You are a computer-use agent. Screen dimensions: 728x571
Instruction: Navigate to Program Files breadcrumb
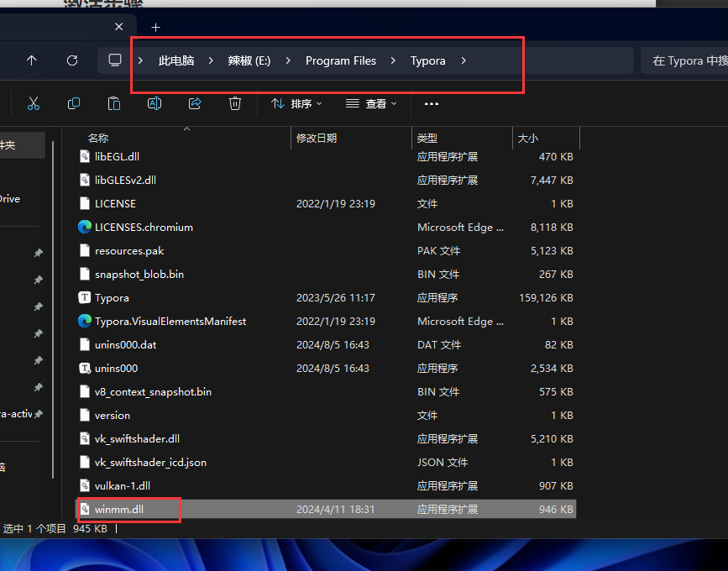[341, 60]
